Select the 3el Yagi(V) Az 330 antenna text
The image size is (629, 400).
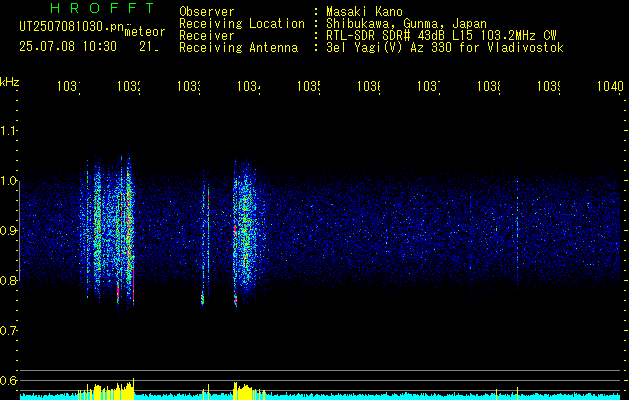pos(445,48)
